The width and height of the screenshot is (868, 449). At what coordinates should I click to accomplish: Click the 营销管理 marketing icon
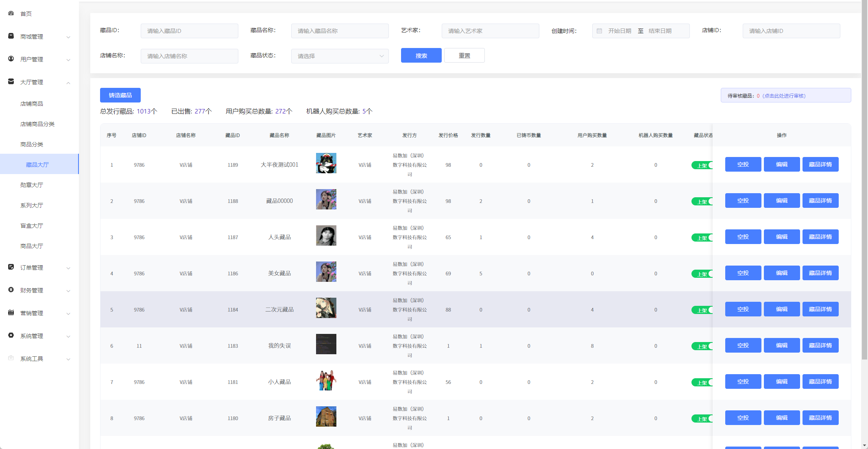coord(11,313)
